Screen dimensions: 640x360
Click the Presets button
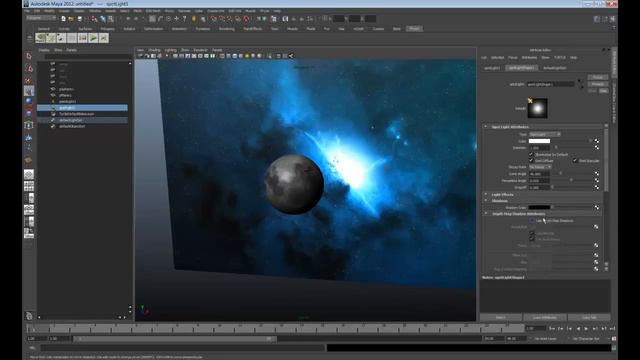point(598,84)
